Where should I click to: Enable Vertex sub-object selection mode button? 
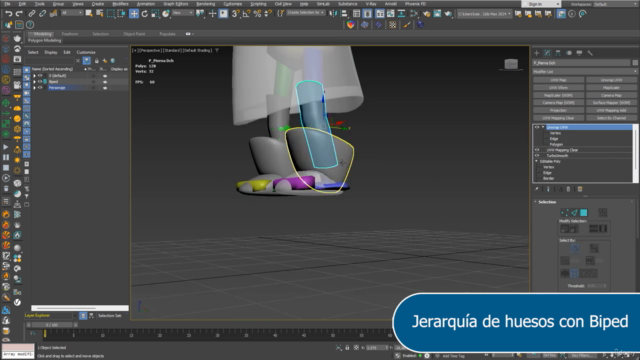(x=564, y=213)
